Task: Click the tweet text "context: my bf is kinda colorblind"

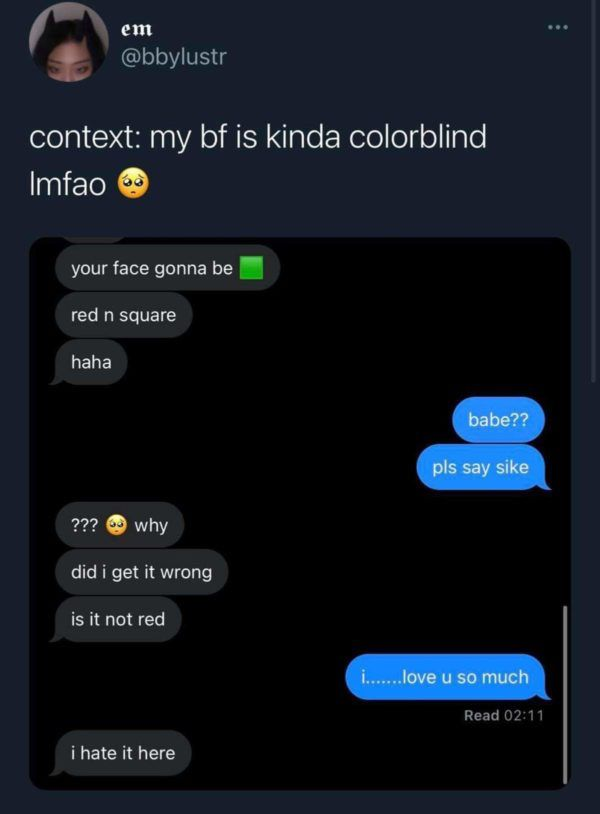Action: point(258,137)
